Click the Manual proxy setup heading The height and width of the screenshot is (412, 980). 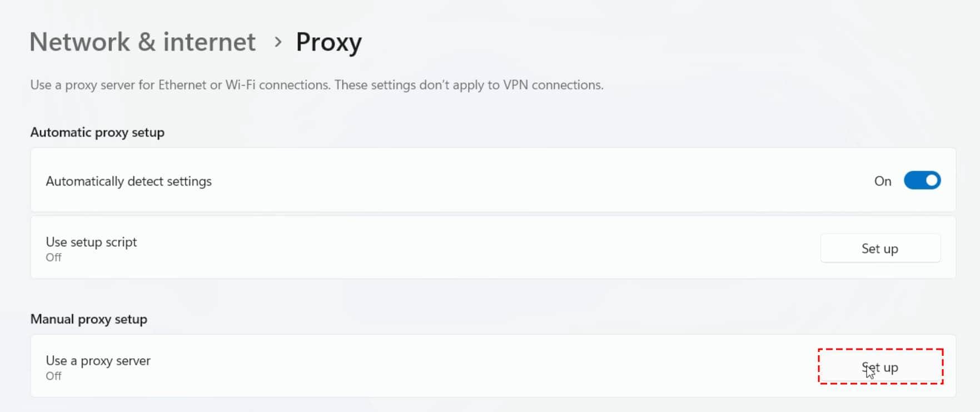pos(88,319)
